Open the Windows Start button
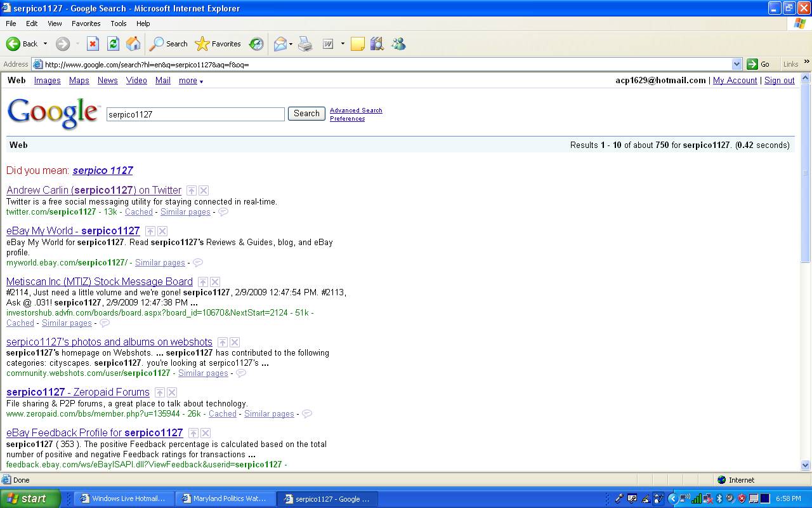812x508 pixels. [x=29, y=498]
